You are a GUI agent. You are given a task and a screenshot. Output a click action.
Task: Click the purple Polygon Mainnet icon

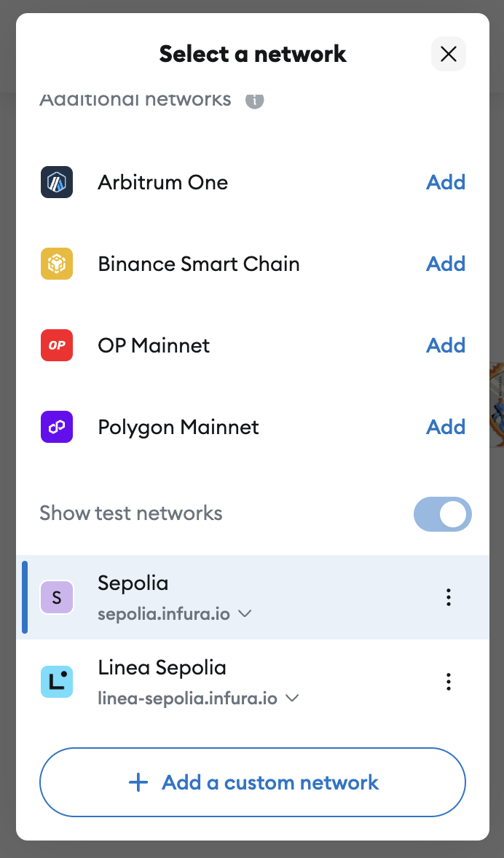click(x=57, y=427)
